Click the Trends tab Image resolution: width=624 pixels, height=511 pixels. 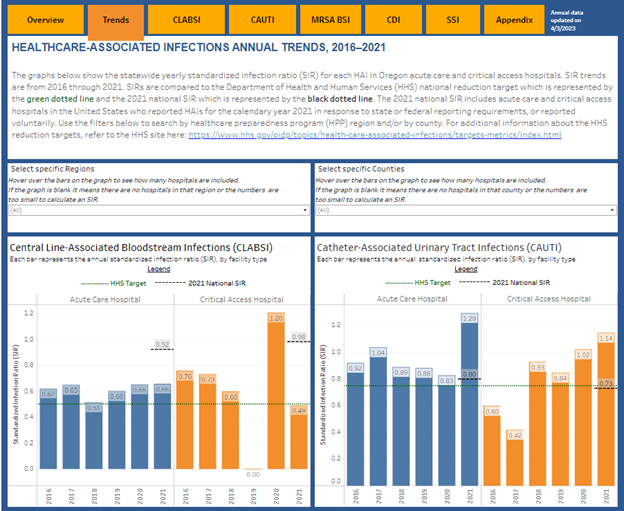pyautogui.click(x=115, y=19)
